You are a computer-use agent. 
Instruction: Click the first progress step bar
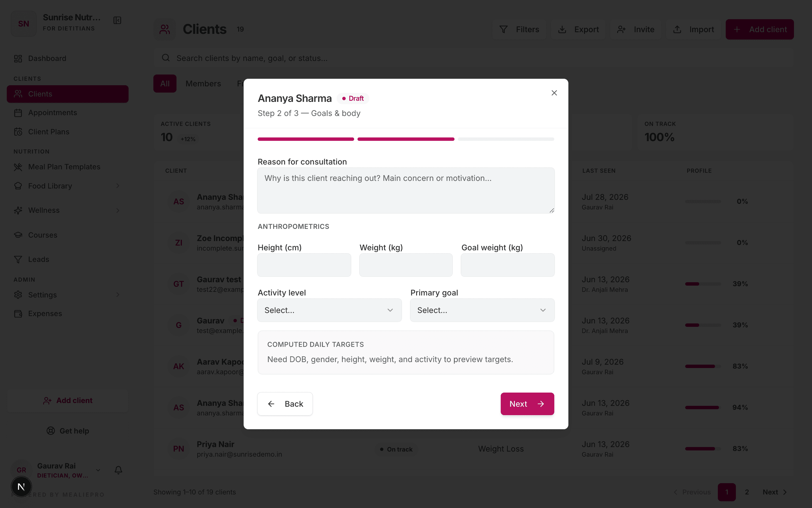click(306, 139)
